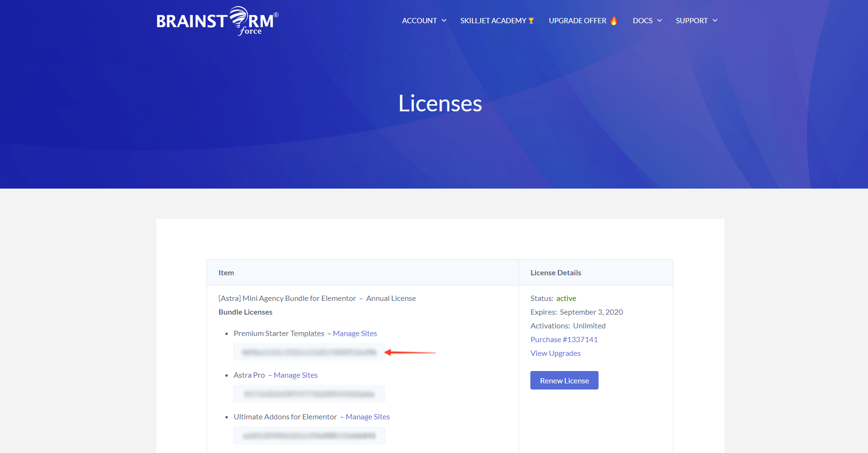
Task: Click the Licenses page heading
Action: coord(440,103)
